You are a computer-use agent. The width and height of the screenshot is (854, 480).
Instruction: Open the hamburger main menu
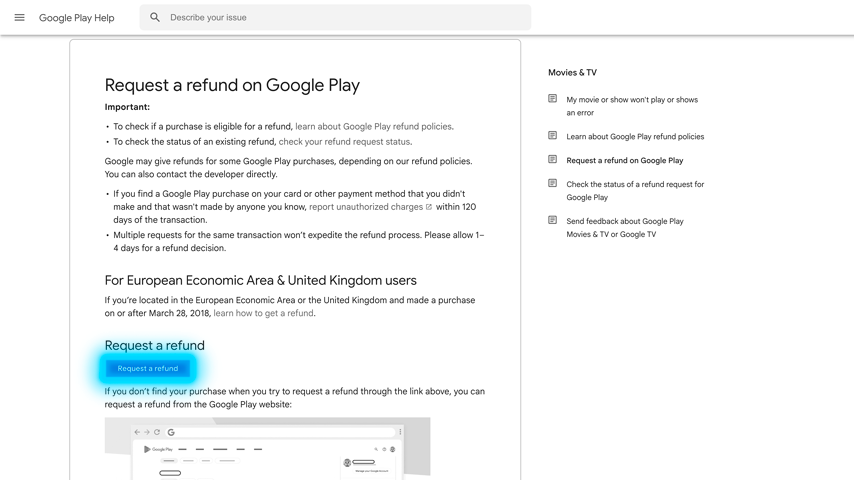[x=19, y=17]
